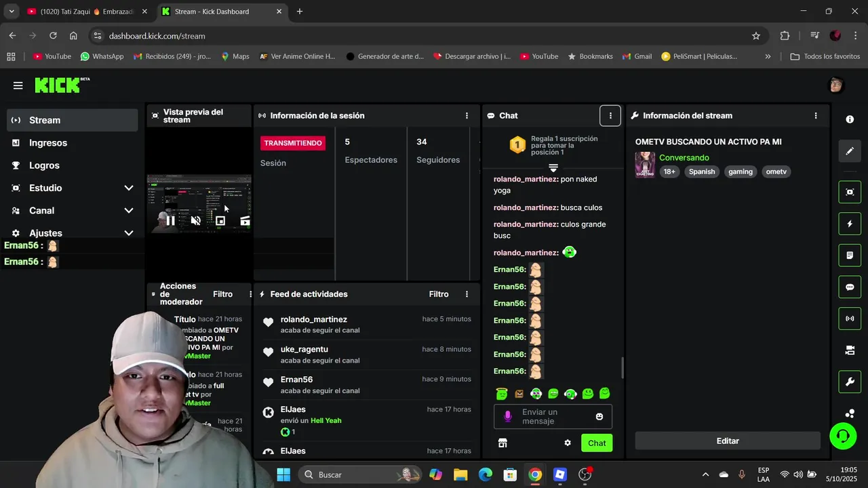Viewport: 868px width, 488px height.
Task: Click the Spanish language tag
Action: tap(702, 172)
